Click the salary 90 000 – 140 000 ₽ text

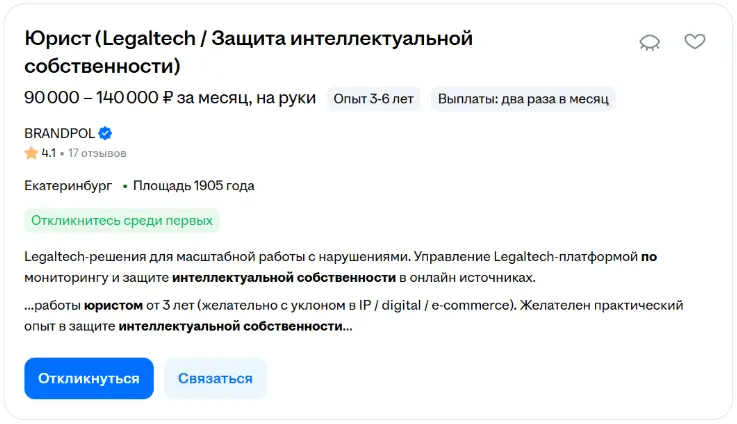[x=98, y=98]
